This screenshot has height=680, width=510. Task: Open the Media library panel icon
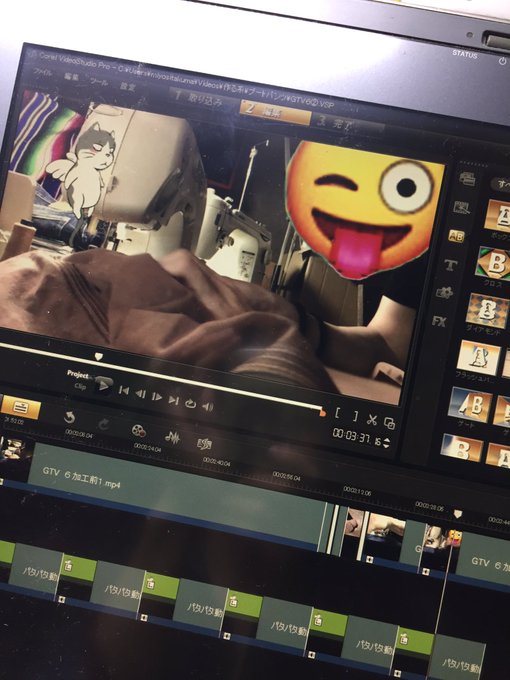point(467,179)
